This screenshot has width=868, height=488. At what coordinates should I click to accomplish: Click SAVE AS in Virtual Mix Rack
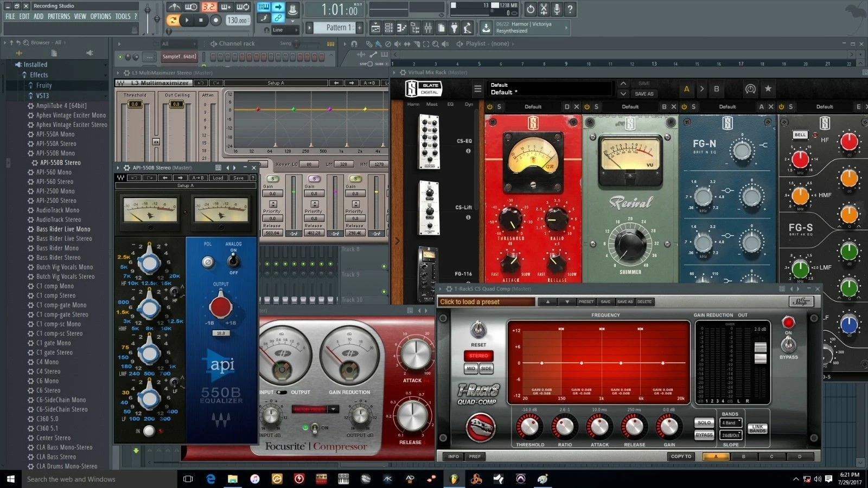tap(644, 94)
